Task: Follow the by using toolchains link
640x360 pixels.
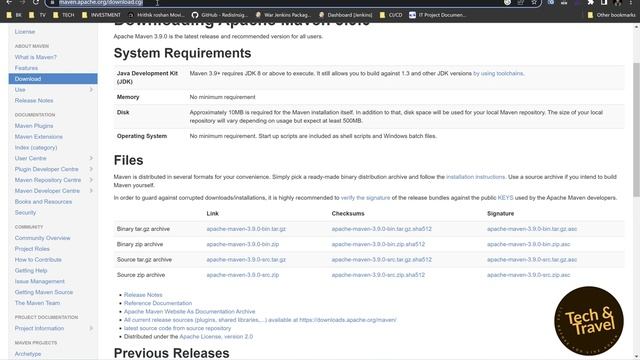Action: point(498,73)
